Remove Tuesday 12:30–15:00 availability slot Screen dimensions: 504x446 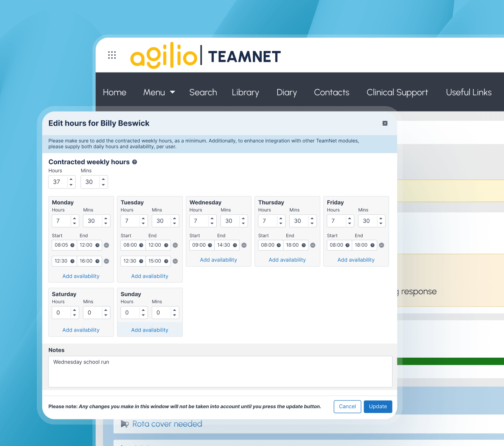175,261
